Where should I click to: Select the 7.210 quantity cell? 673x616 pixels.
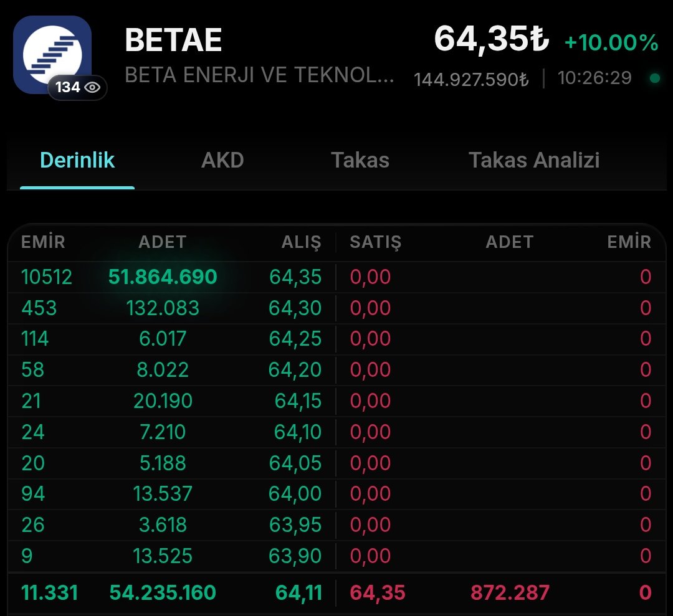coord(163,432)
